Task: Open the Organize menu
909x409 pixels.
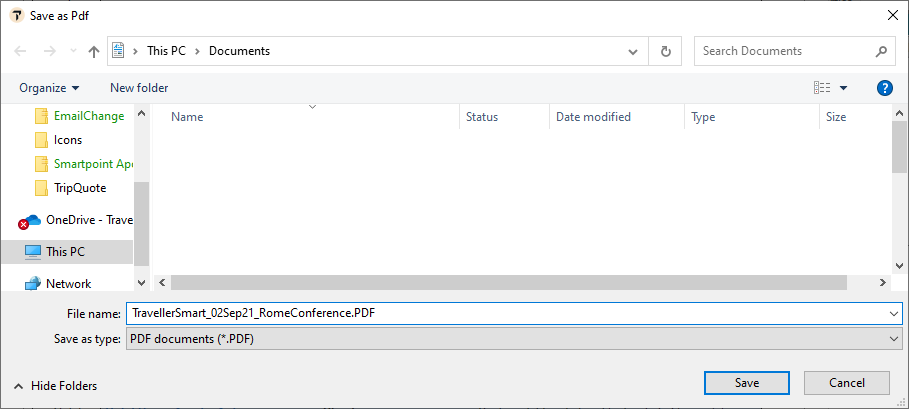Action: point(49,88)
